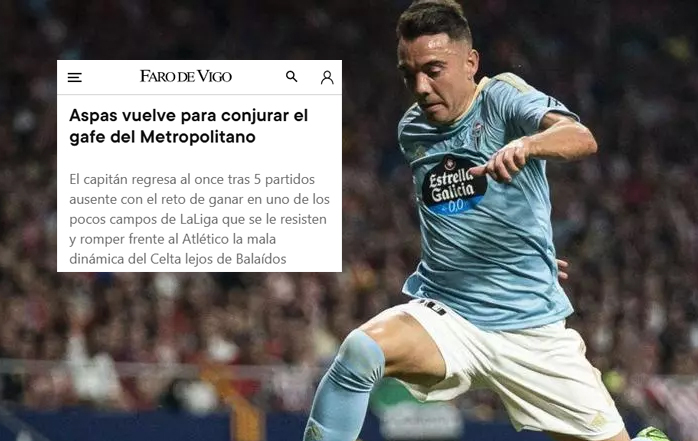Image resolution: width=698 pixels, height=441 pixels.
Task: Click the search magnifier icon
Action: pos(292,77)
